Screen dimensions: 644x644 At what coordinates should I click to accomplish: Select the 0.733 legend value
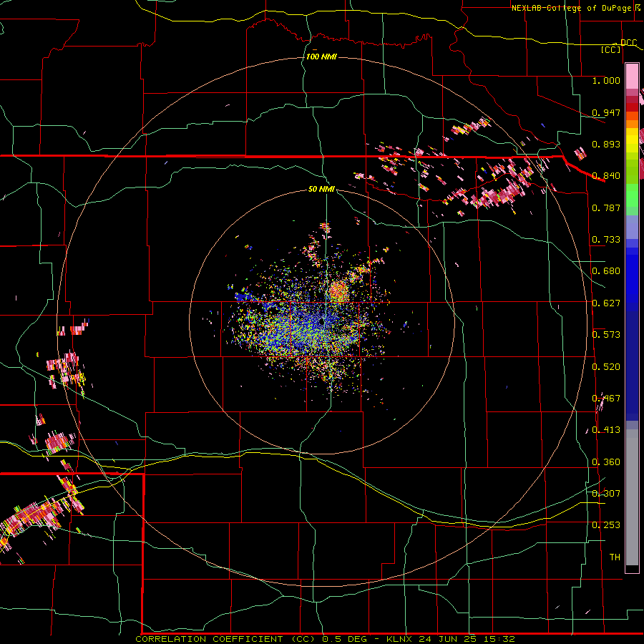[606, 240]
